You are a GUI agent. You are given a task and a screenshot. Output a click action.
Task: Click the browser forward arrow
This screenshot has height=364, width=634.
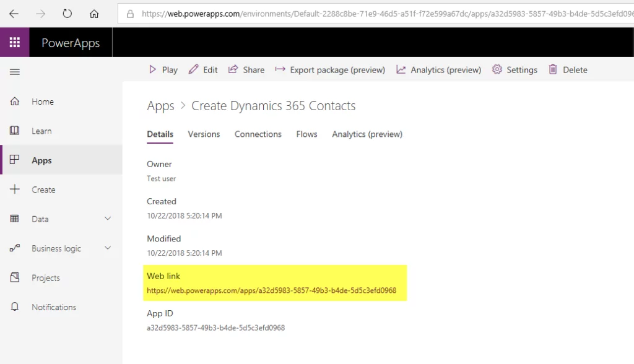click(x=40, y=14)
